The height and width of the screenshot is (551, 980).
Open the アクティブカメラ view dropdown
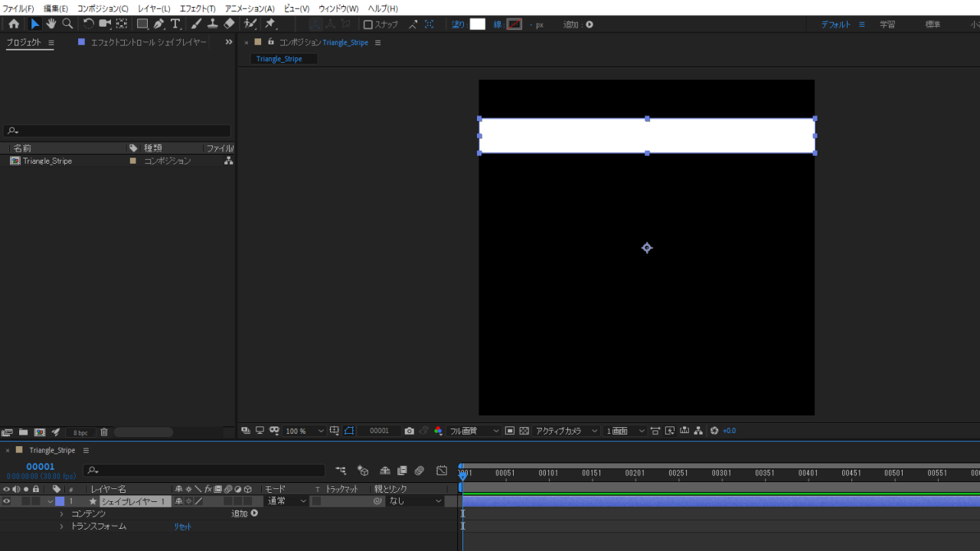click(x=567, y=431)
